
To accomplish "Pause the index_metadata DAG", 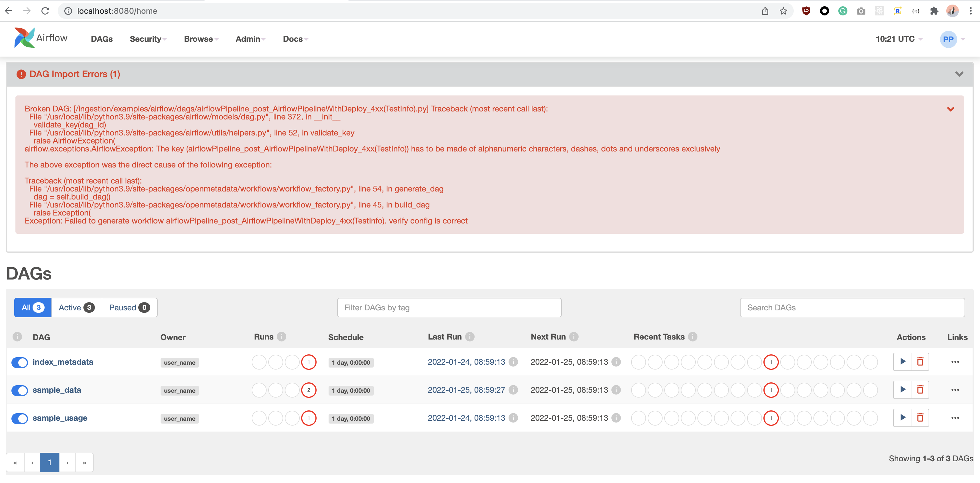I will 19,362.
